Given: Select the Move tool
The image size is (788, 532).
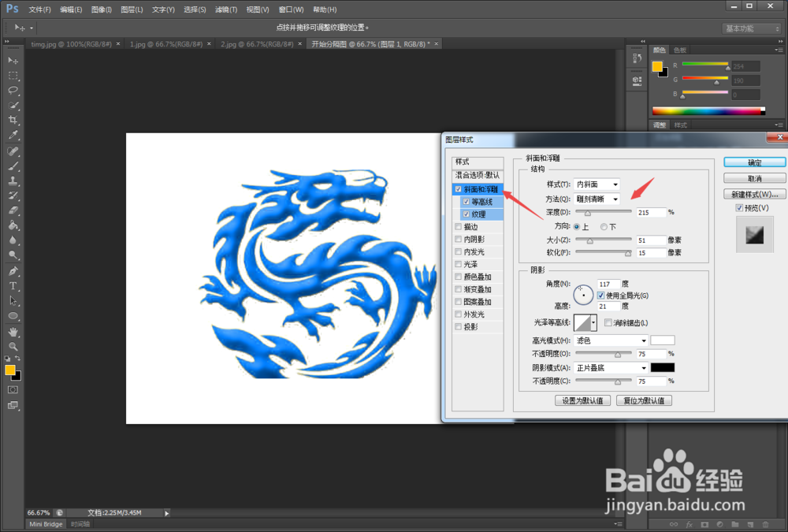Looking at the screenshot, I should (x=12, y=59).
